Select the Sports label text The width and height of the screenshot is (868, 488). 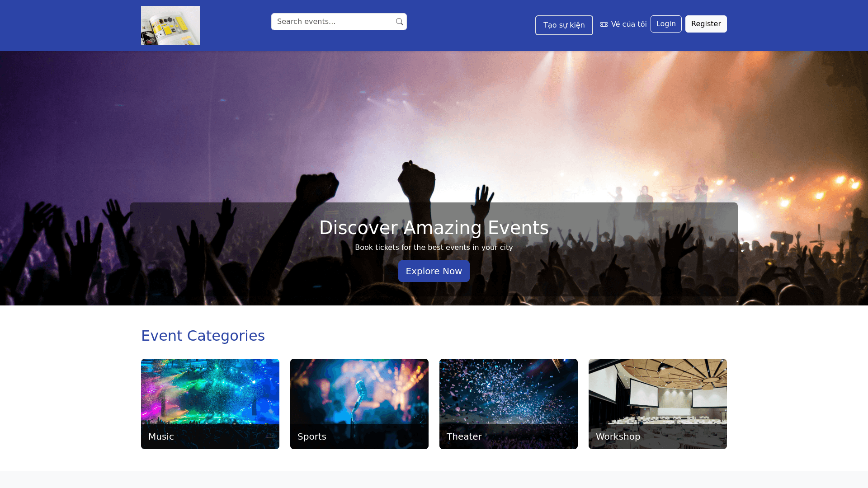tap(312, 436)
